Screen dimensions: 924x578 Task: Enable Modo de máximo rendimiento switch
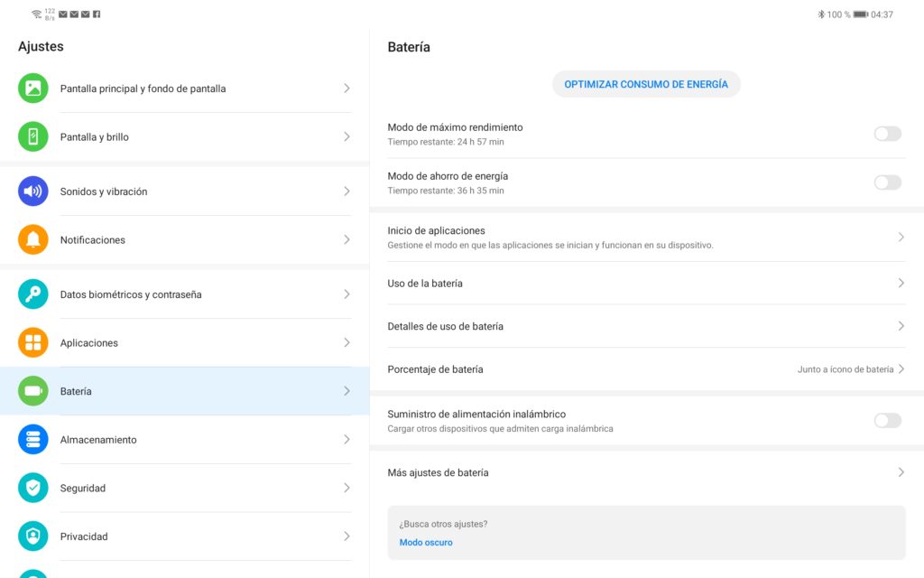[x=887, y=134]
